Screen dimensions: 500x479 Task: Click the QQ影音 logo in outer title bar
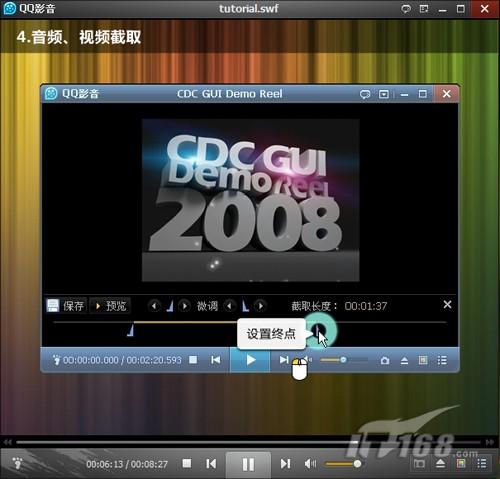10,8
